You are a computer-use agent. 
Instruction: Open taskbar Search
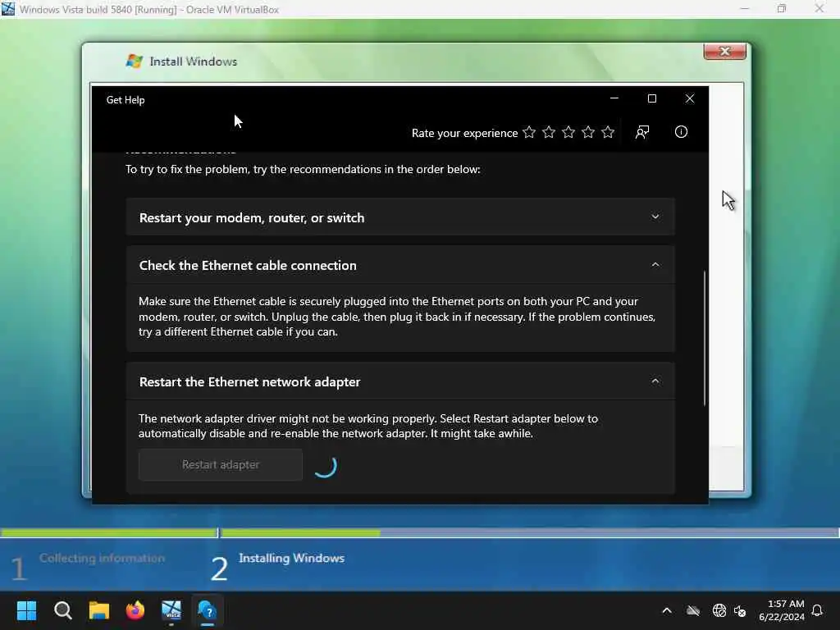coord(62,610)
